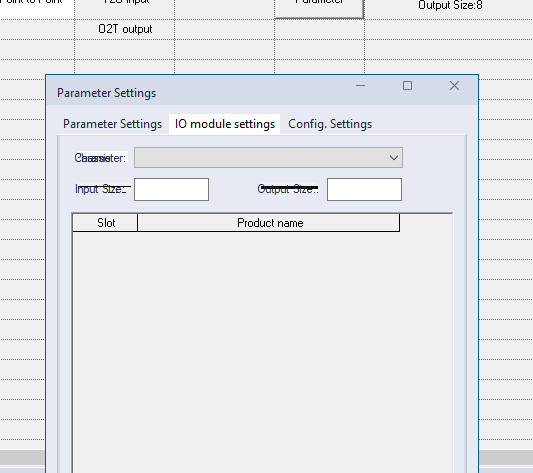Click the Input Size field
The height and width of the screenshot is (473, 533).
171,189
